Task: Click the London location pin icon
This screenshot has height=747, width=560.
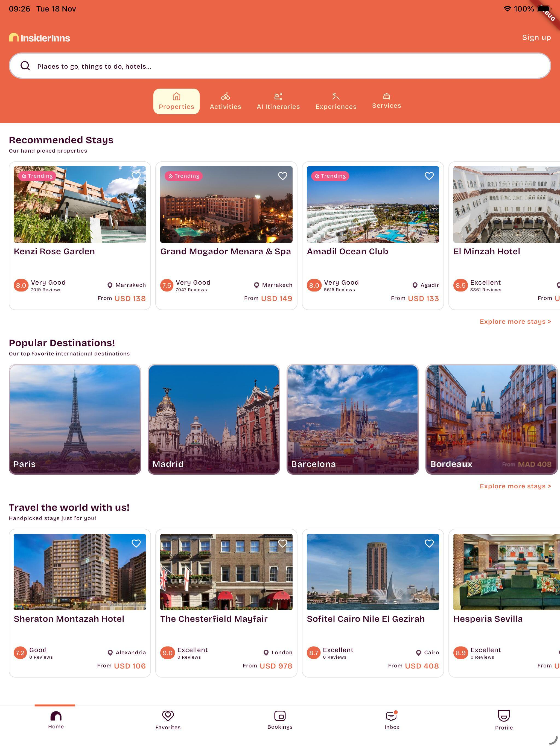Action: point(266,652)
